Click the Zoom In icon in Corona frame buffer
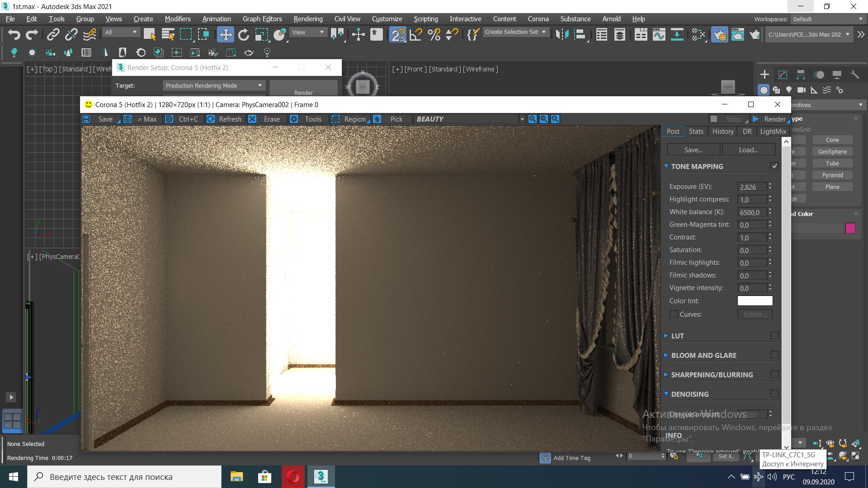868x488 pixels. click(533, 119)
